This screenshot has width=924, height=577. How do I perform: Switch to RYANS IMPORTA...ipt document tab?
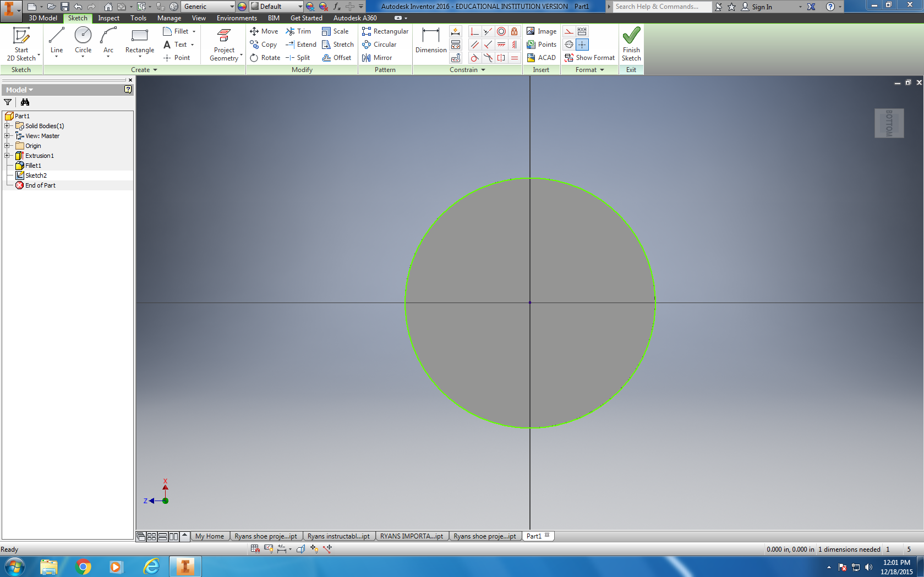tap(412, 536)
